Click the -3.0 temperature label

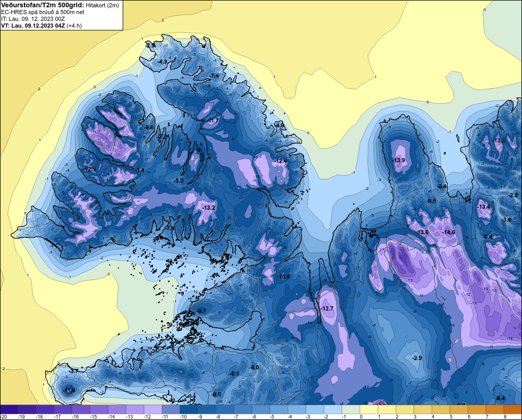pyautogui.click(x=506, y=220)
